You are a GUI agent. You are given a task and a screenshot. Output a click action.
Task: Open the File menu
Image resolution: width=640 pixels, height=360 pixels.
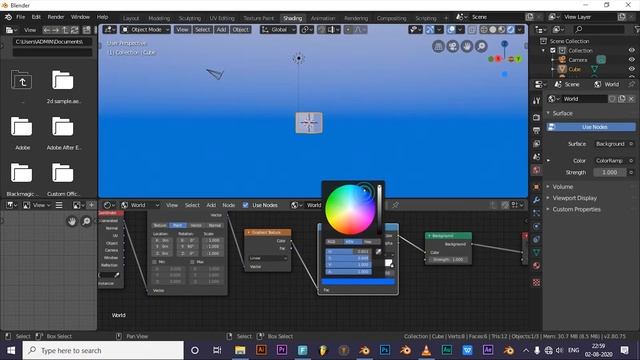(x=20, y=17)
